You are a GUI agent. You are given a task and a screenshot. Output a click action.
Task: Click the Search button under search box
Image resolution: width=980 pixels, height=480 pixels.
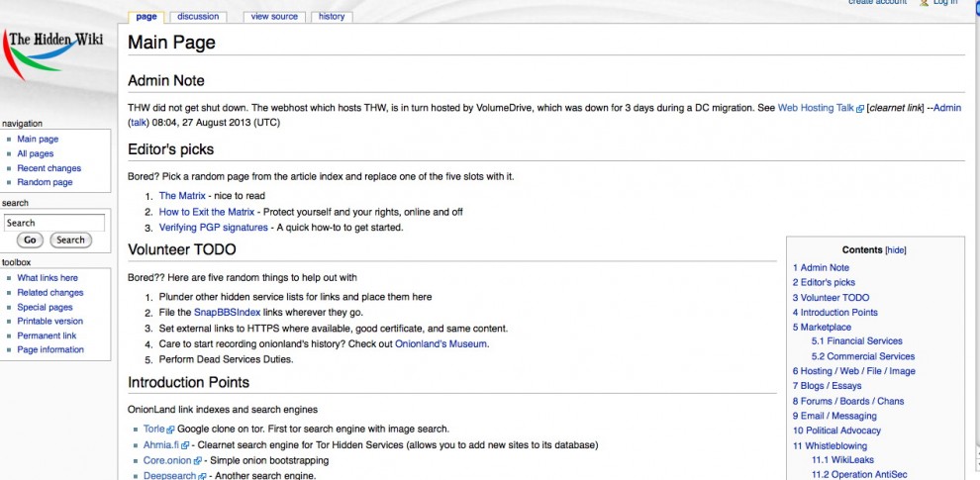70,240
